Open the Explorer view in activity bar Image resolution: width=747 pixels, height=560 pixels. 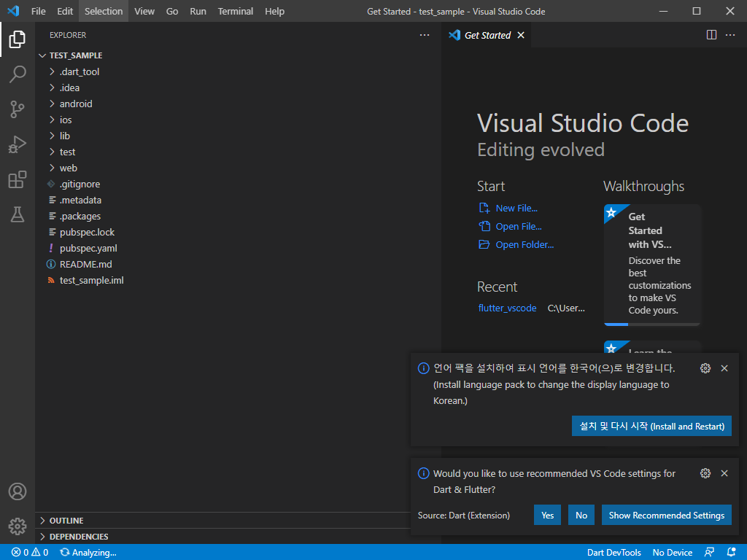click(x=18, y=39)
